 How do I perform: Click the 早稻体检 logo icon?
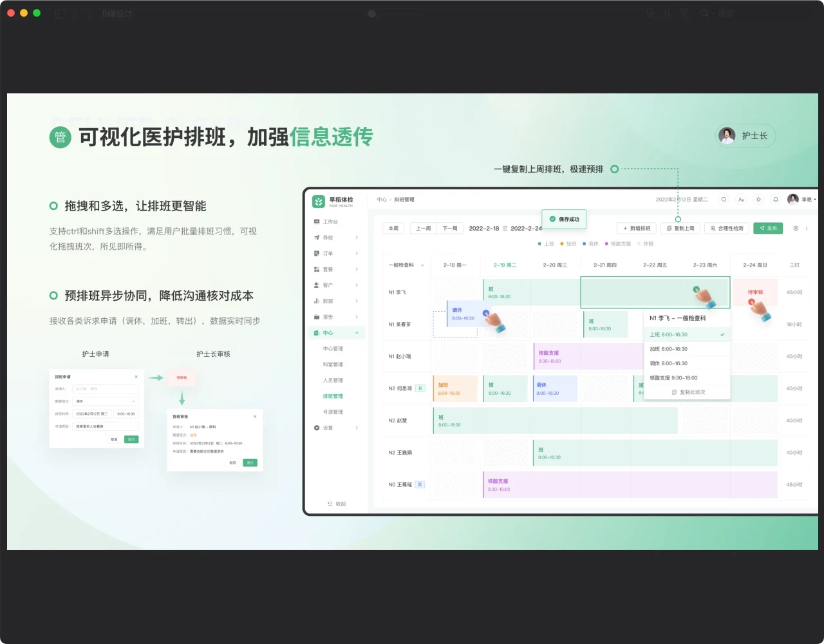pos(318,202)
